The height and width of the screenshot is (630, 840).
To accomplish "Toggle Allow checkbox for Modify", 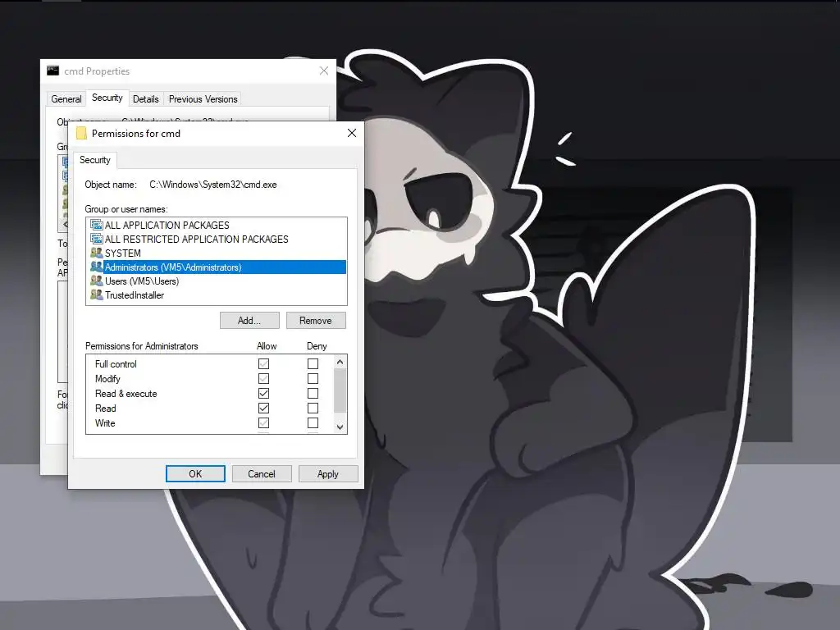I will click(x=263, y=379).
